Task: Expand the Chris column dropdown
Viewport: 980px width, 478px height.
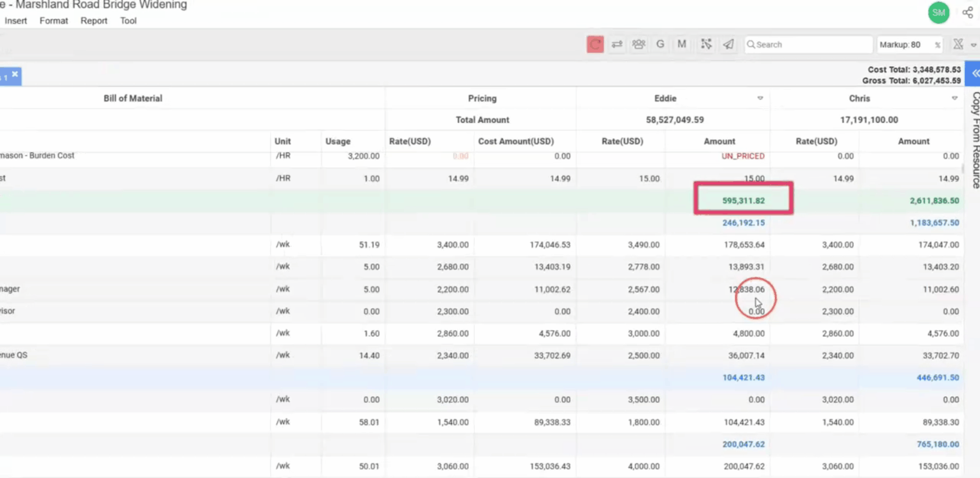Action: click(954, 98)
